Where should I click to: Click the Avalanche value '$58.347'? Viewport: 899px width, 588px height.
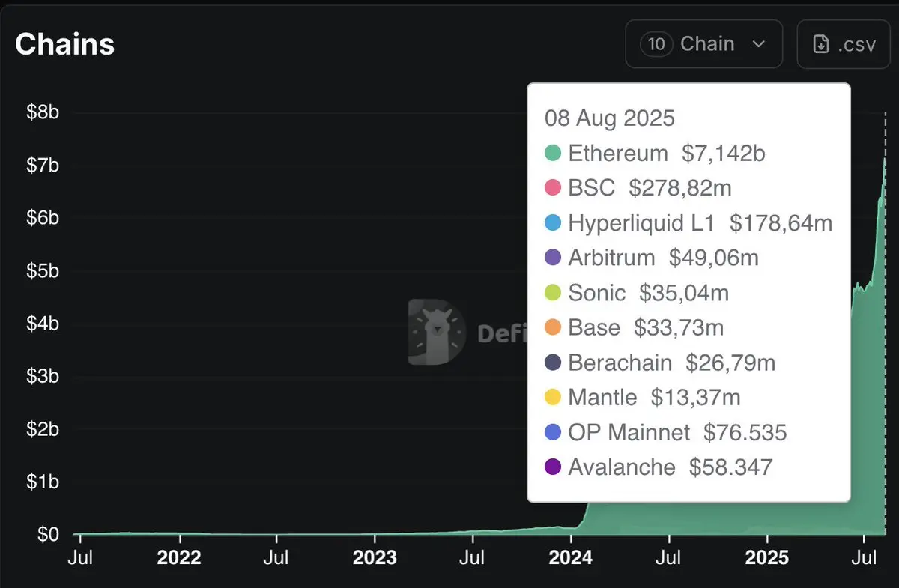(x=730, y=467)
